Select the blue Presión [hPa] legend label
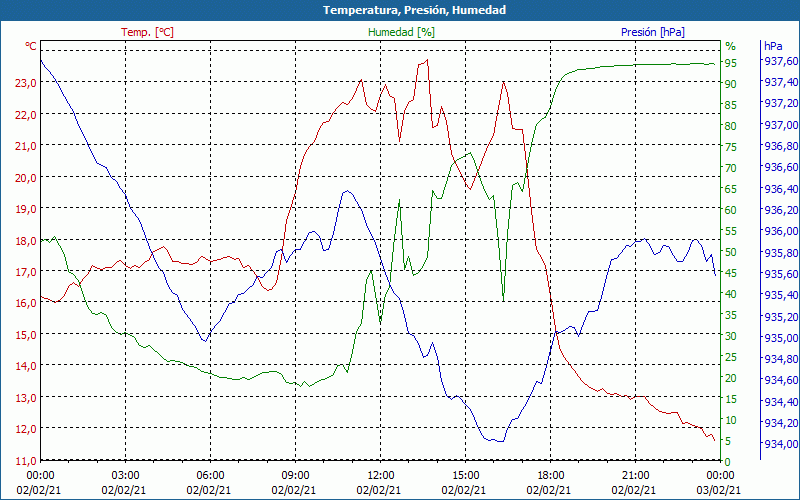 (x=653, y=32)
